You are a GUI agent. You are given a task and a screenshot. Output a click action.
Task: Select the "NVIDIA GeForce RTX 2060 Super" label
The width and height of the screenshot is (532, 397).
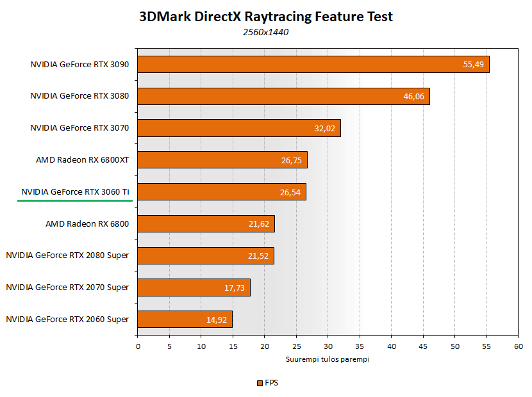tap(67, 320)
